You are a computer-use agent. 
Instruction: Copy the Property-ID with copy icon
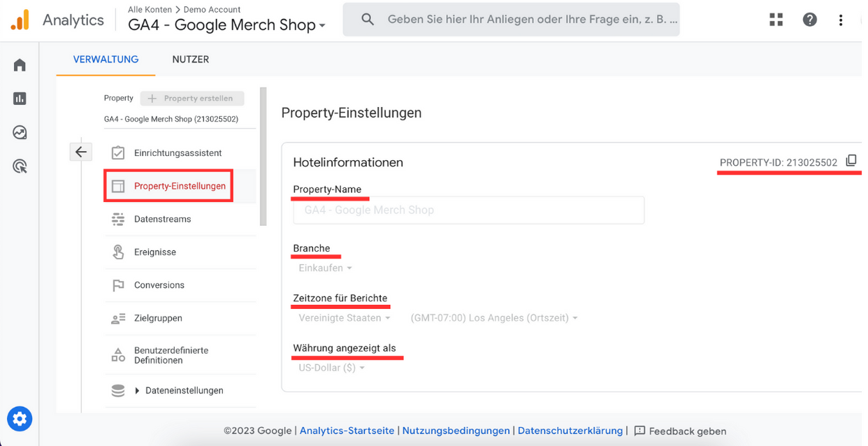click(x=851, y=161)
